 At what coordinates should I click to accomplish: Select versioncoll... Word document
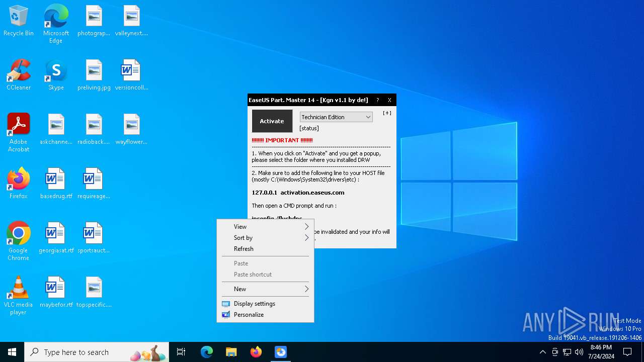pyautogui.click(x=131, y=75)
